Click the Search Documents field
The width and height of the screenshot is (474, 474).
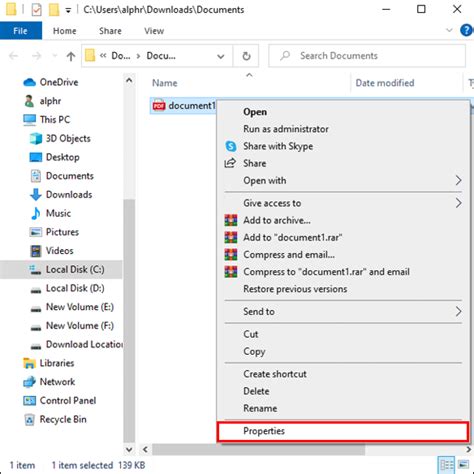click(x=367, y=56)
